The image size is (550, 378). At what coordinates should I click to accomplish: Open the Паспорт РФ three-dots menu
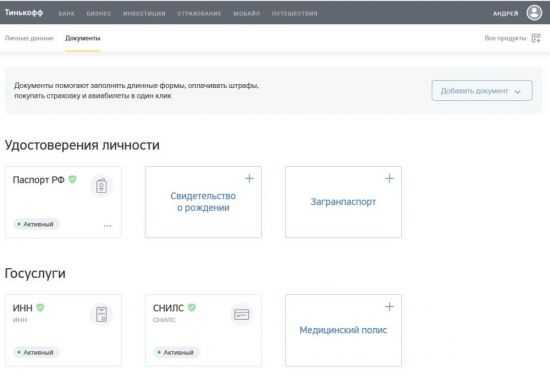tap(108, 226)
